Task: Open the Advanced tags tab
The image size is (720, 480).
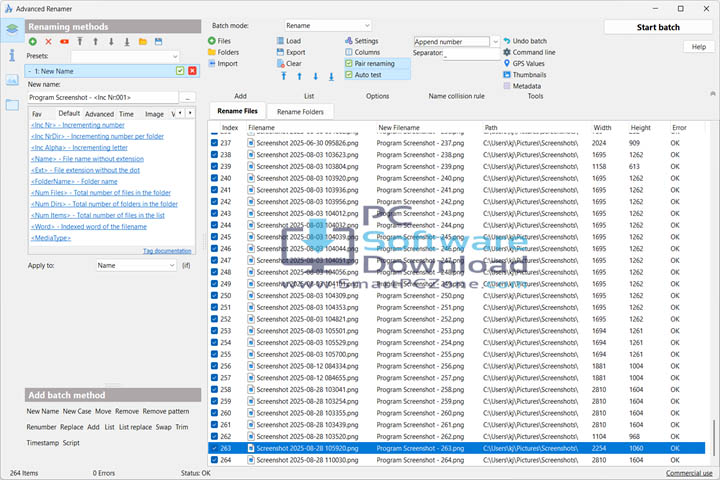Action: coord(99,114)
